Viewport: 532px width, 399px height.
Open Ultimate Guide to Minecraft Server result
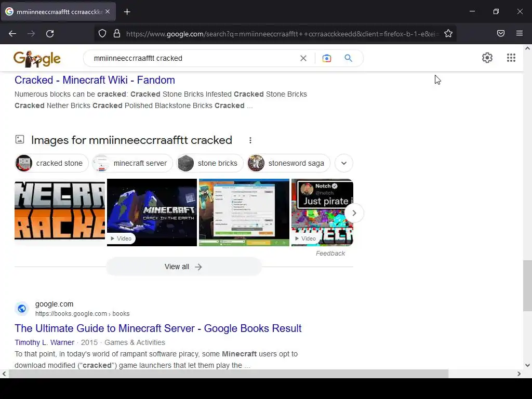click(158, 328)
